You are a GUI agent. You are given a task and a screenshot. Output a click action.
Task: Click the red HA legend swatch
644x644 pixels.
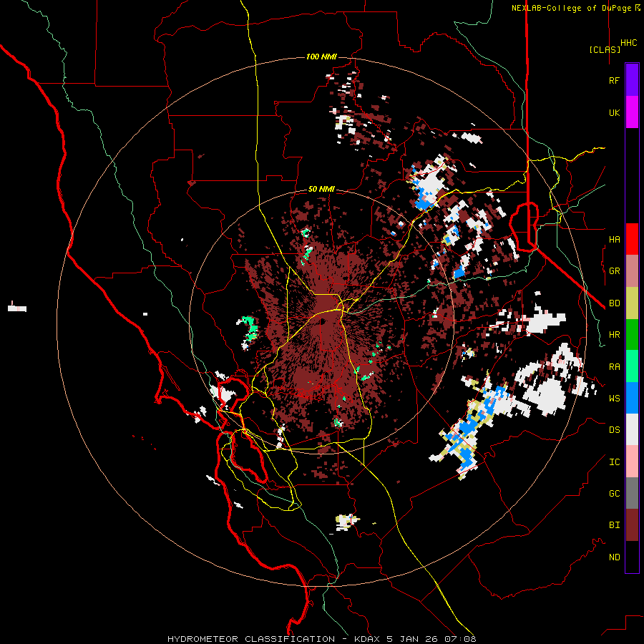click(632, 239)
